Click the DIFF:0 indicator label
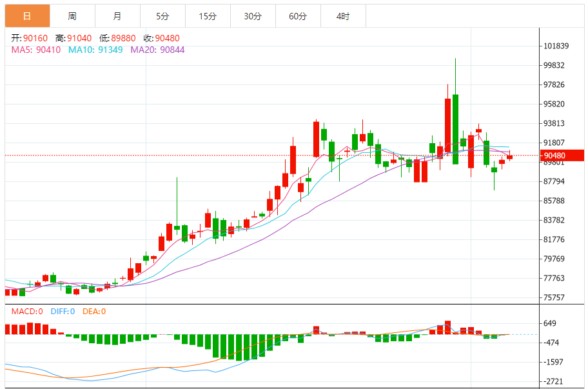 63,311
